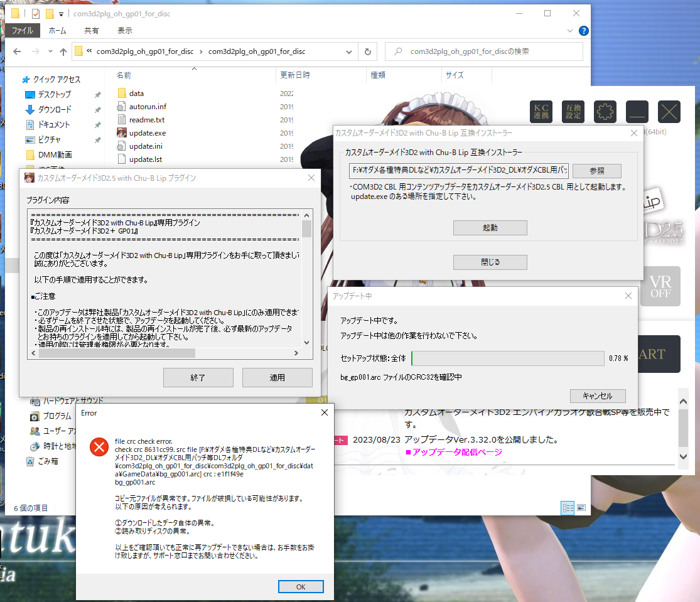Click plugin horizontal scroll right arrow
The width and height of the screenshot is (700, 602).
click(296, 353)
